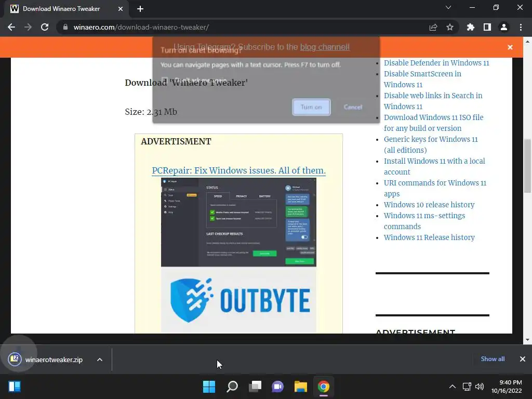
Task: Open Disable Defender in Windows 11 link
Action: [436, 63]
